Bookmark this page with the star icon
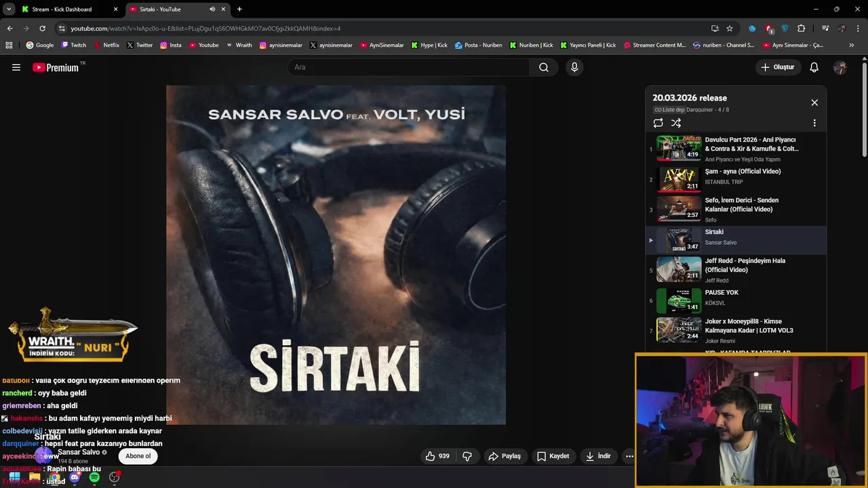This screenshot has width=868, height=488. point(730,28)
